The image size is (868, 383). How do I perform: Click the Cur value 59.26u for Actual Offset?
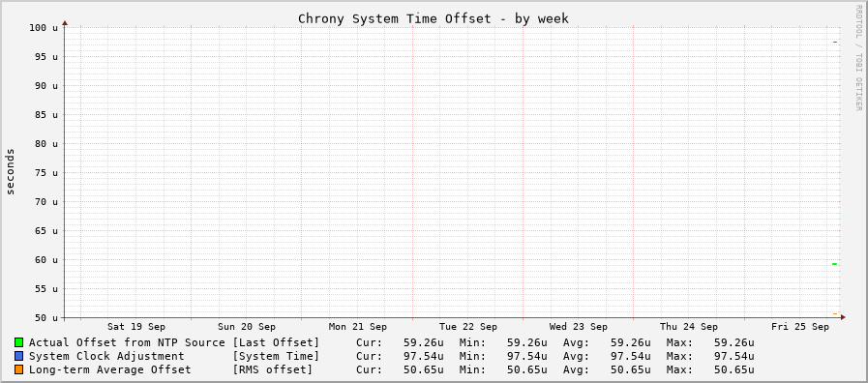point(424,342)
